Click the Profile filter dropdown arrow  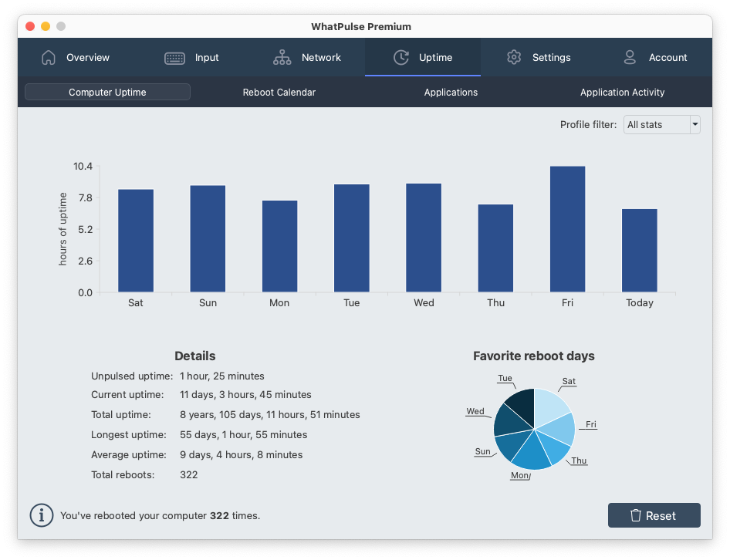695,125
